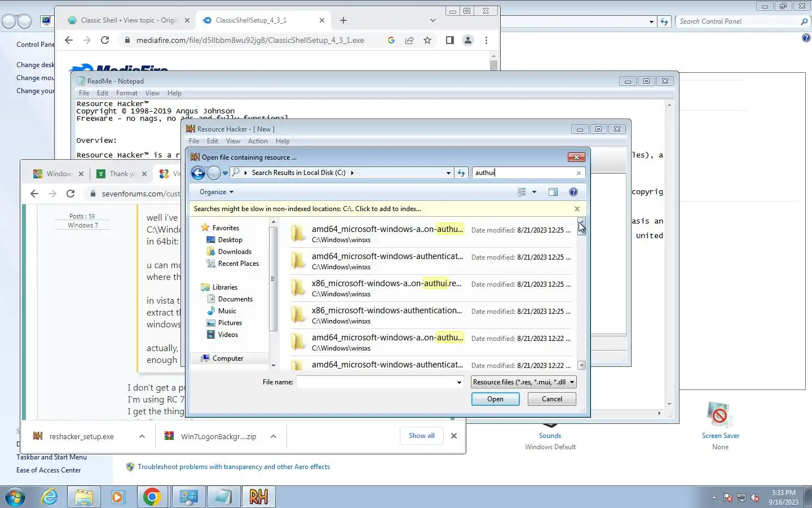Open Troubleshoot transparency and Aero effects link
Screen dimensions: 812x508
(x=233, y=467)
